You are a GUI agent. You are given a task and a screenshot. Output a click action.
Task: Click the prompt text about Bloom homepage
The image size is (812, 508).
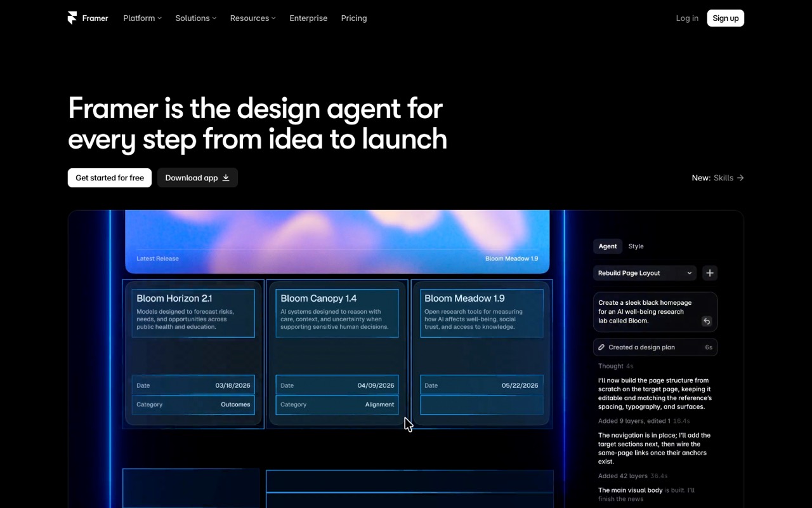[x=645, y=312]
